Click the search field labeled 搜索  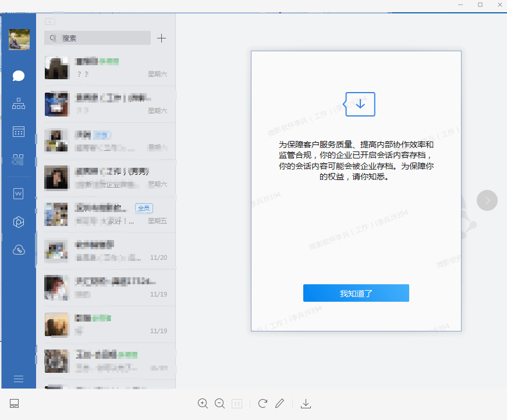tap(97, 38)
